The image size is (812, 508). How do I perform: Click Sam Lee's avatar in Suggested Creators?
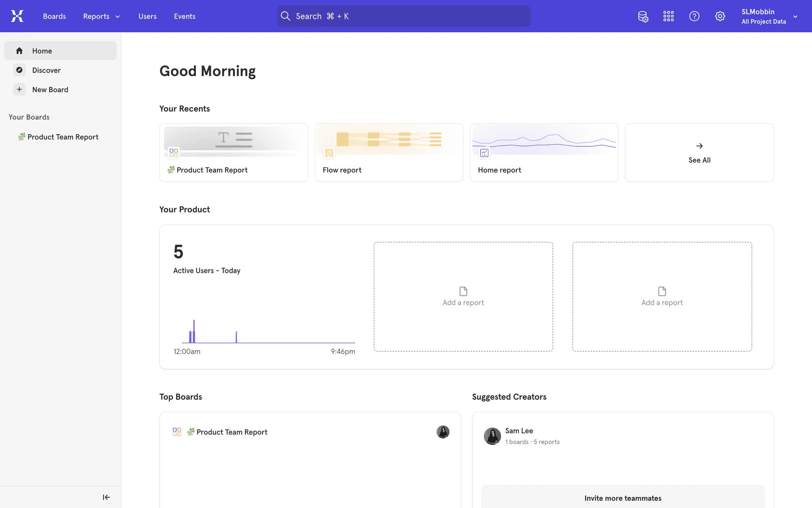click(x=492, y=436)
